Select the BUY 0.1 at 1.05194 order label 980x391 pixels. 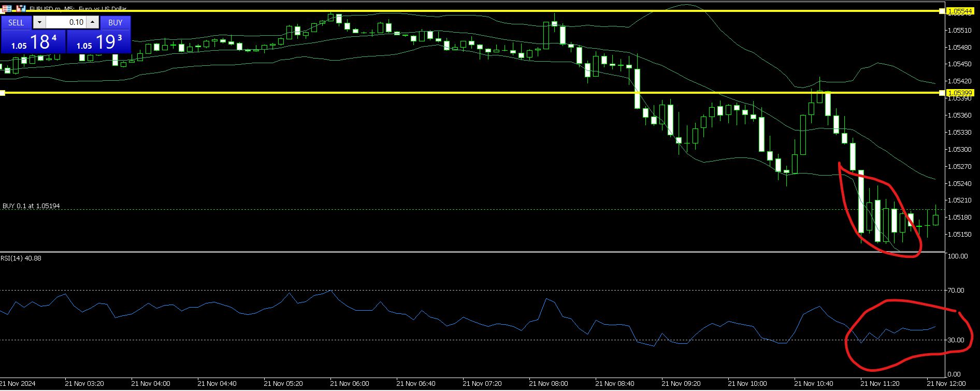point(31,206)
